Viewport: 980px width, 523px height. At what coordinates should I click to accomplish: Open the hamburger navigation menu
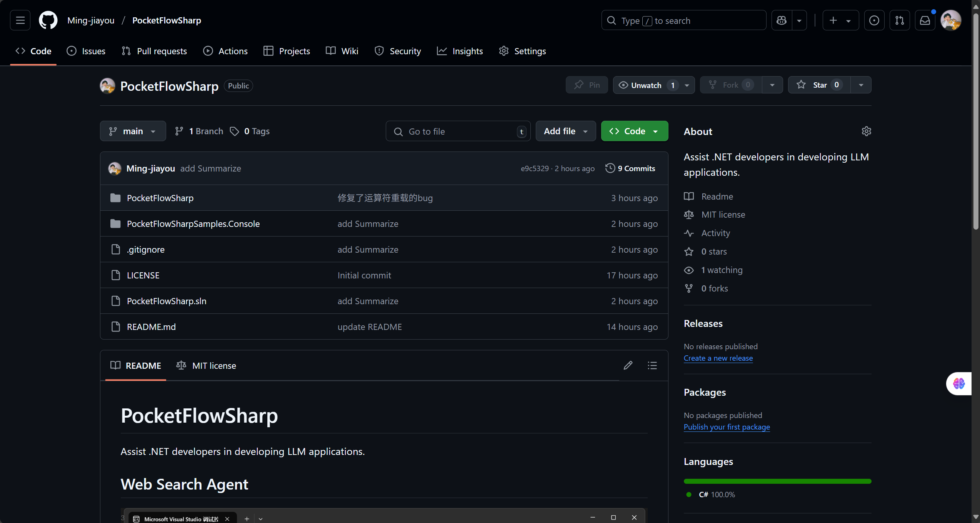click(x=20, y=20)
